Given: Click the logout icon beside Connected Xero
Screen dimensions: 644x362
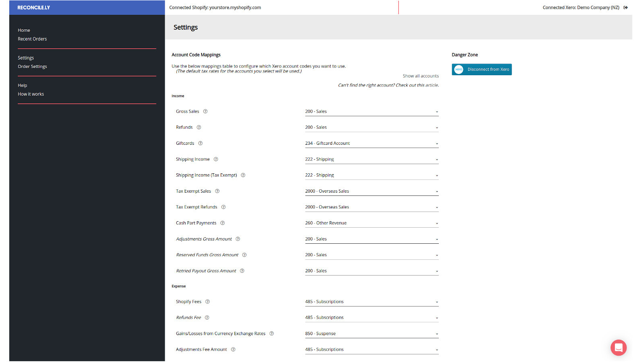Looking at the screenshot, I should click(x=625, y=8).
